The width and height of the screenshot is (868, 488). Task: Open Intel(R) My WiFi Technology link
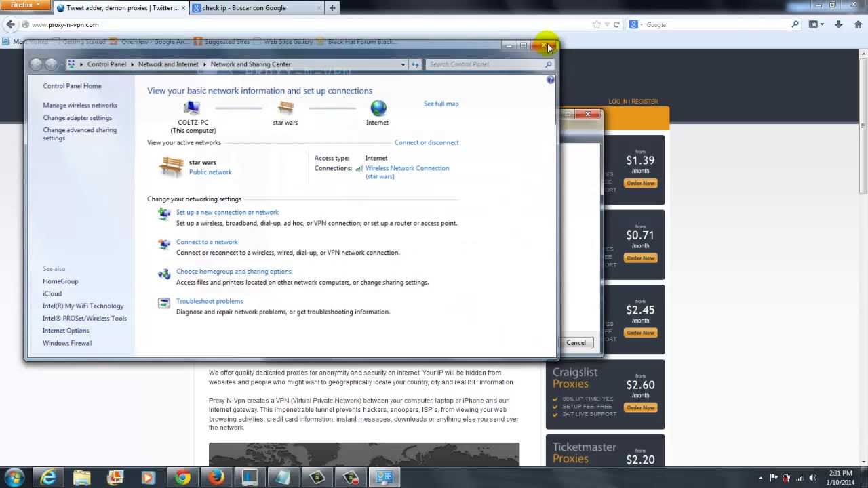pos(83,306)
